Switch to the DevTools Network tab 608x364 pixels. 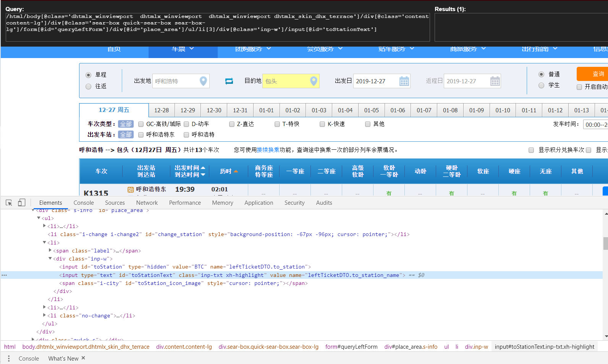click(x=147, y=203)
